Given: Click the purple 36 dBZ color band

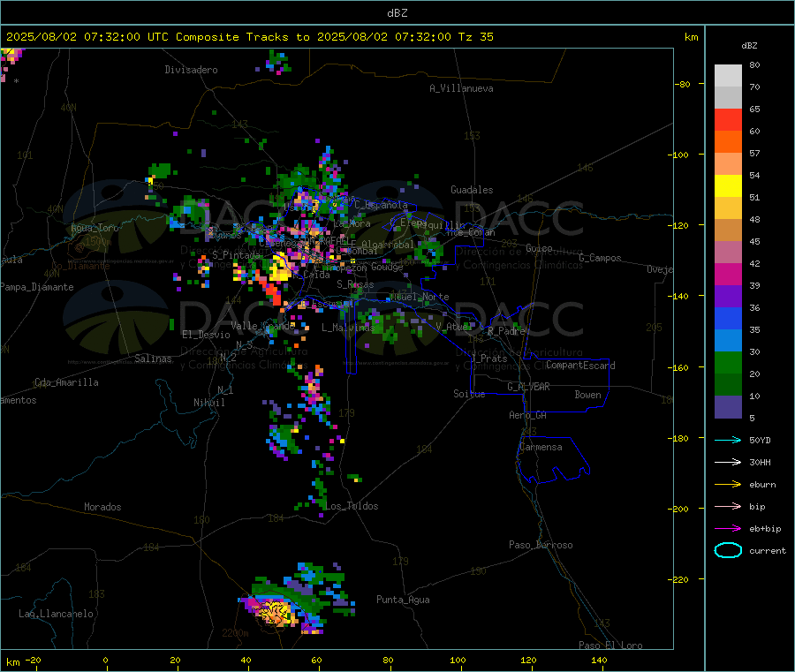Looking at the screenshot, I should pyautogui.click(x=728, y=297).
